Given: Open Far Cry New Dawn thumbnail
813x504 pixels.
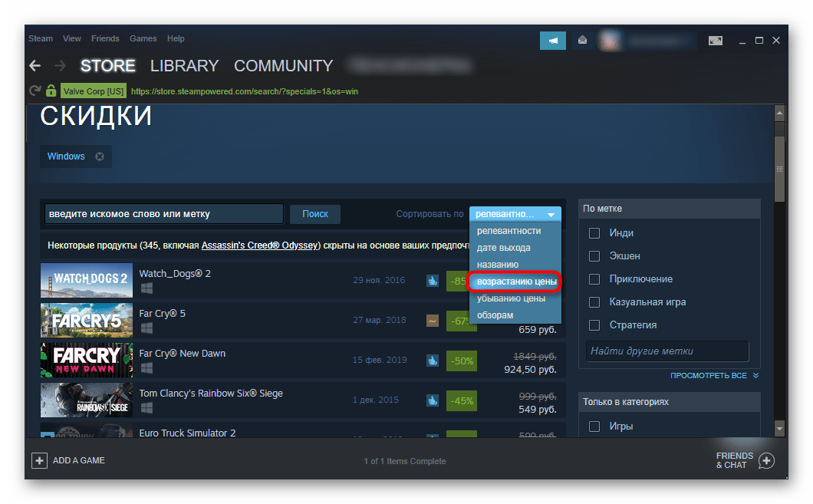Looking at the screenshot, I should (x=87, y=361).
